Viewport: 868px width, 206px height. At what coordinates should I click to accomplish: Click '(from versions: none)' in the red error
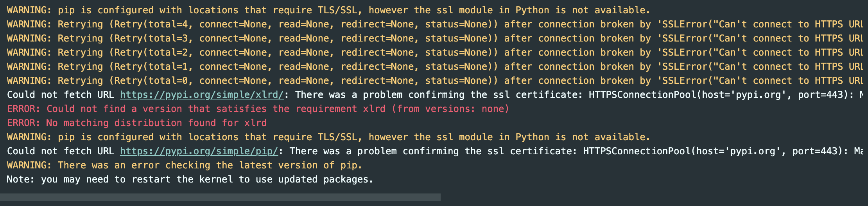450,109
